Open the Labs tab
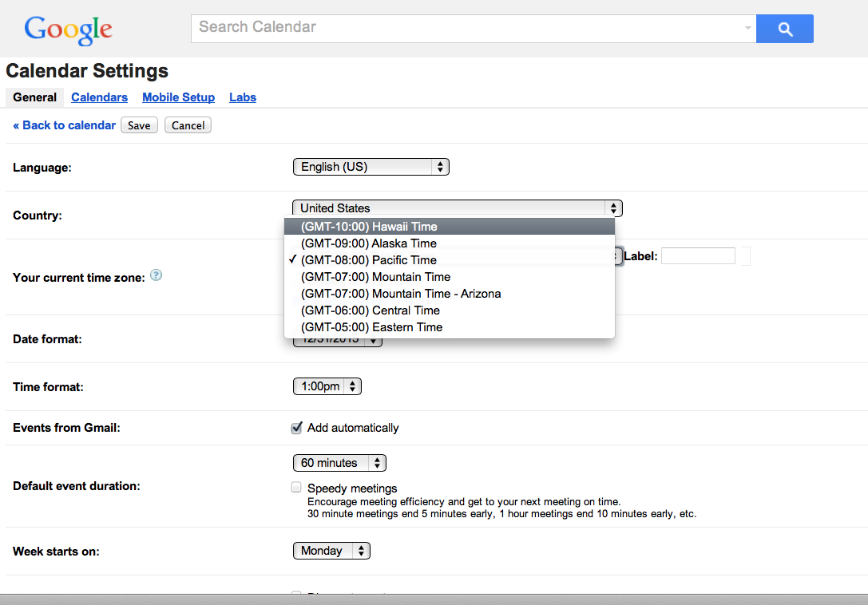 pyautogui.click(x=243, y=97)
